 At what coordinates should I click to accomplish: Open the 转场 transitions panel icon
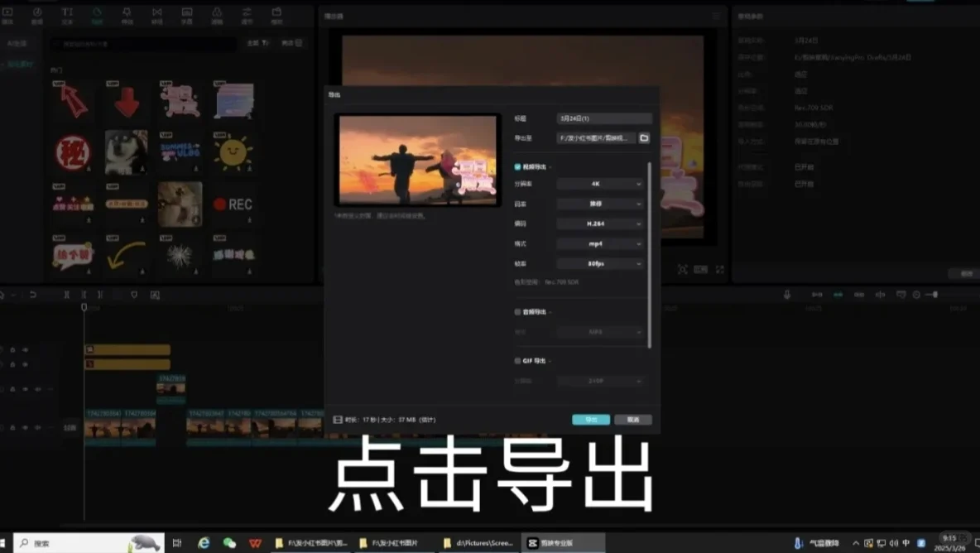(156, 14)
